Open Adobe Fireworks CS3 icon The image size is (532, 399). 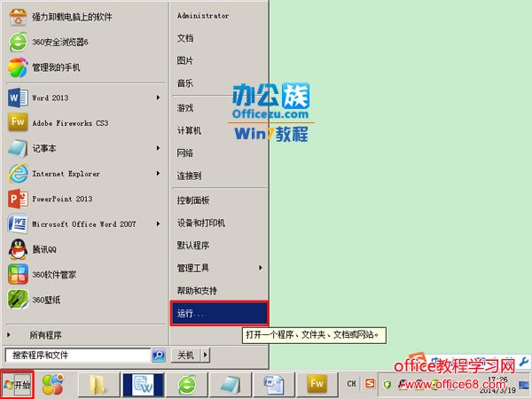pos(18,122)
